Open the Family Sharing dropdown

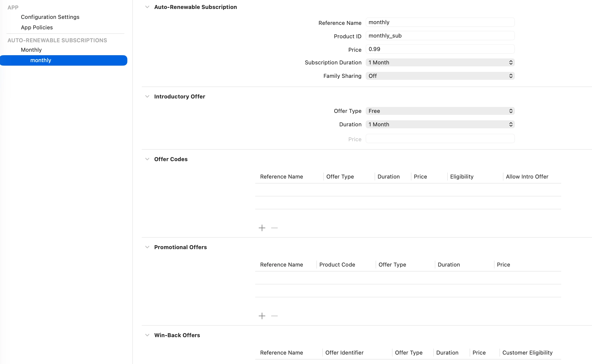click(x=440, y=76)
